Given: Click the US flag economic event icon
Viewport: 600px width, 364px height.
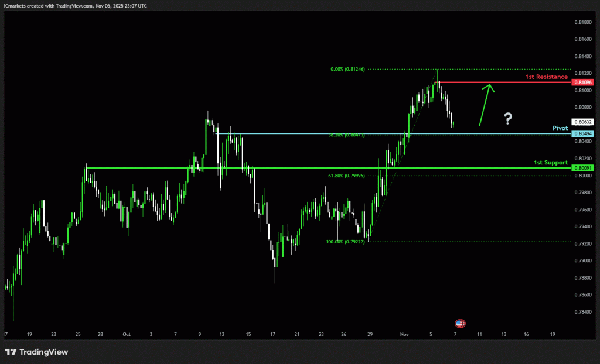Looking at the screenshot, I should tap(460, 323).
